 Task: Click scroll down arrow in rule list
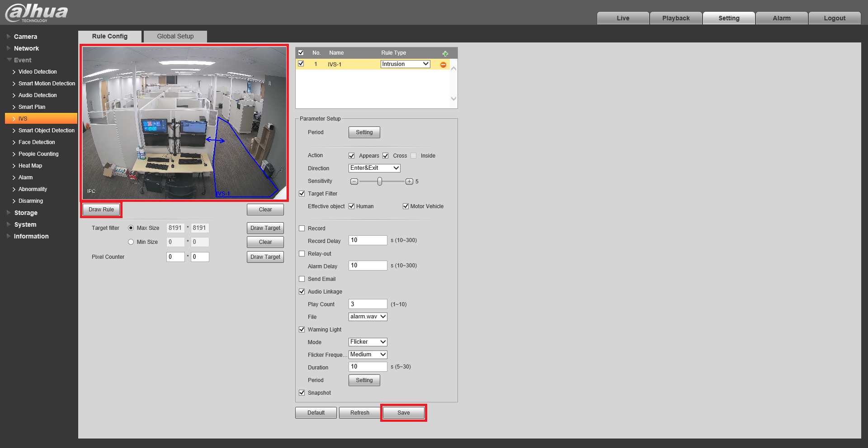pos(453,98)
